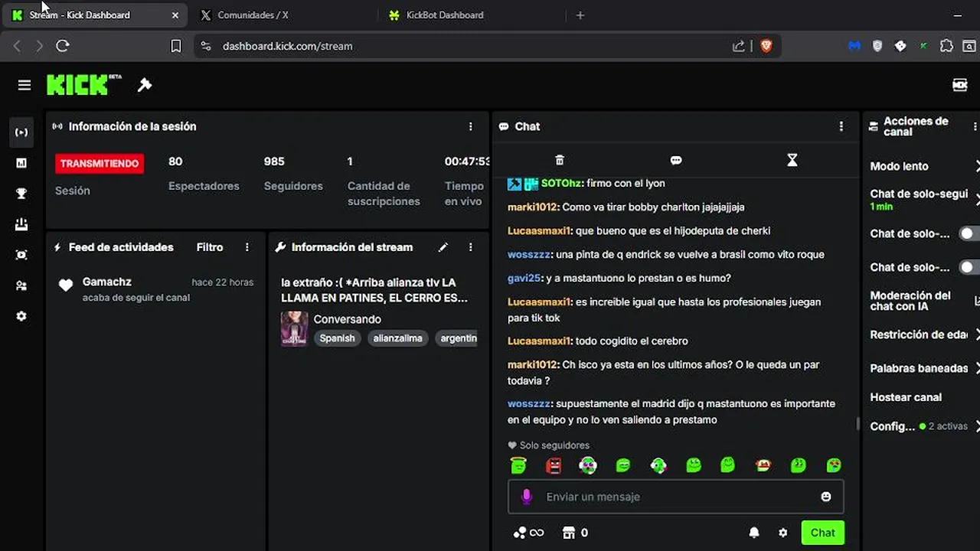Click the Brave shields lion icon
Image resolution: width=980 pixels, height=551 pixels.
[x=766, y=46]
